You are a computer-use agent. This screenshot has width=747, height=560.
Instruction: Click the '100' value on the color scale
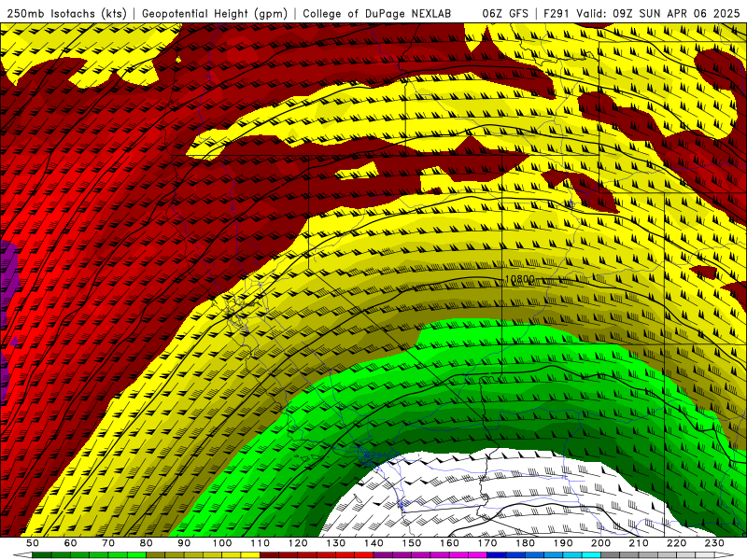222,543
